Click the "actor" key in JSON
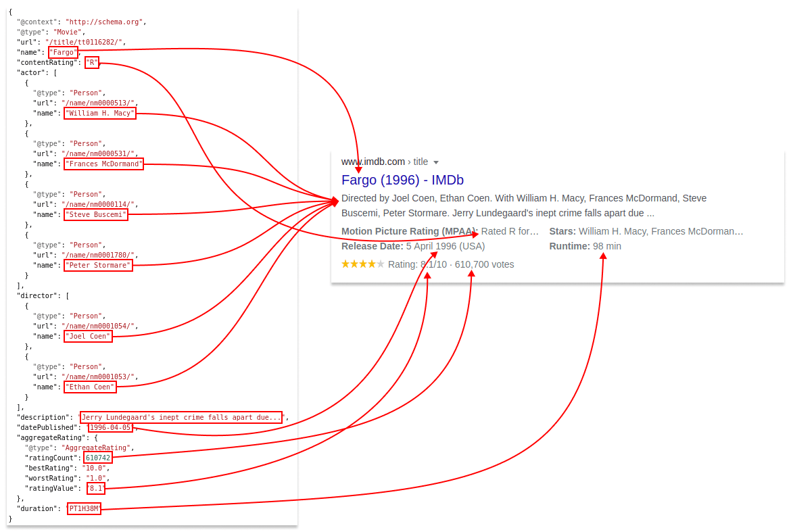Viewport: 791px width, 532px height. pyautogui.click(x=31, y=73)
